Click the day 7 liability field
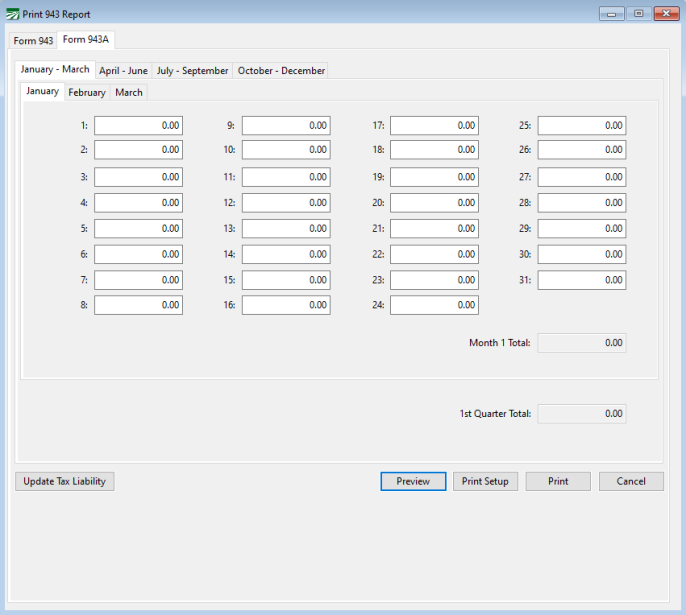Image resolution: width=686 pixels, height=615 pixels. [138, 280]
